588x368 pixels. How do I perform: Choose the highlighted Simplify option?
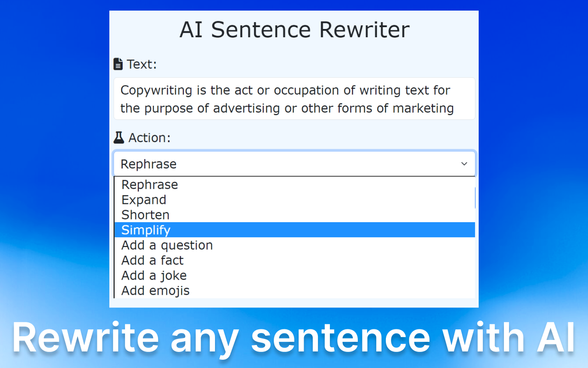(x=146, y=230)
